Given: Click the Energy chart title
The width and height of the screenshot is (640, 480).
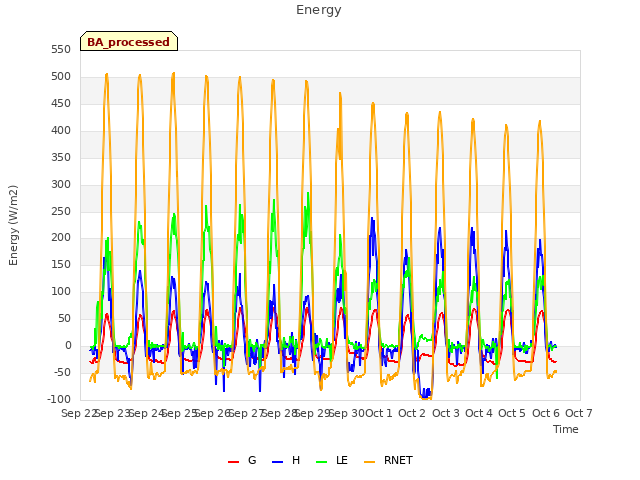Looking at the screenshot, I should coord(319,10).
